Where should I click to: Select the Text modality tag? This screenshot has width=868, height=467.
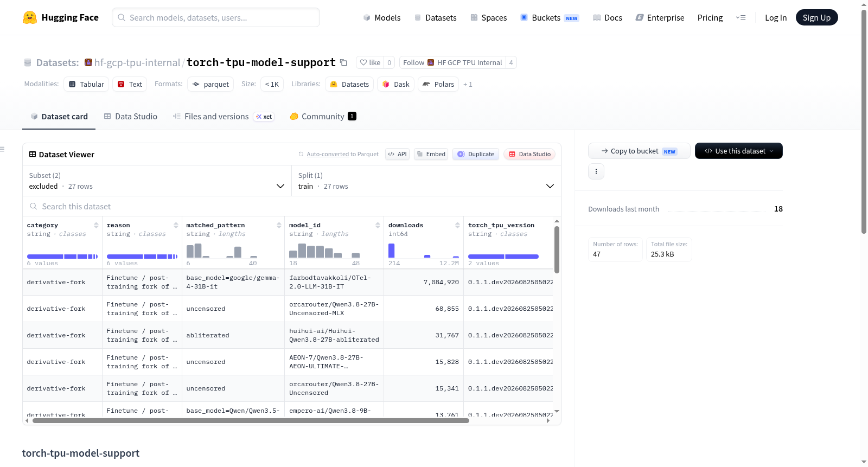(x=130, y=84)
